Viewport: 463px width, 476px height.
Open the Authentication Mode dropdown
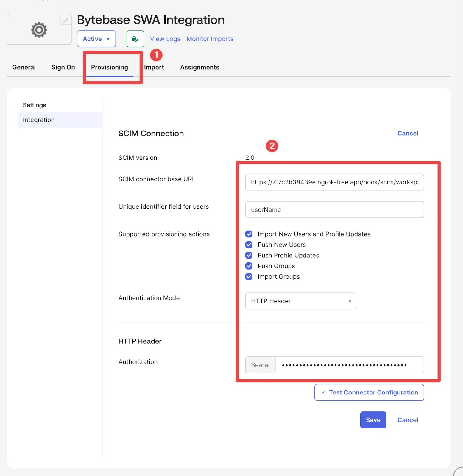click(300, 301)
